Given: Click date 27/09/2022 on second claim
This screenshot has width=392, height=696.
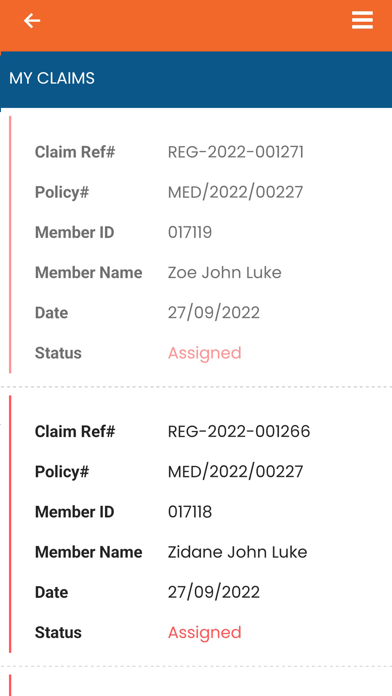Looking at the screenshot, I should pos(214,592).
